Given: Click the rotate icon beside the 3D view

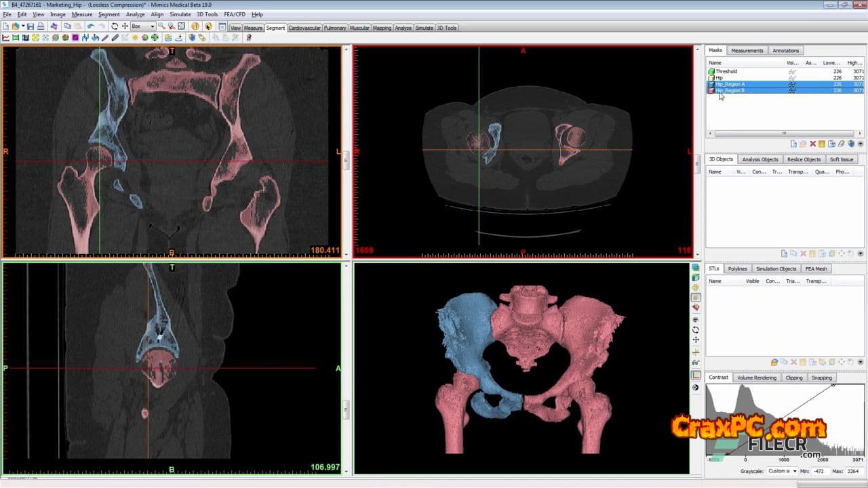Looking at the screenshot, I should 696,329.
